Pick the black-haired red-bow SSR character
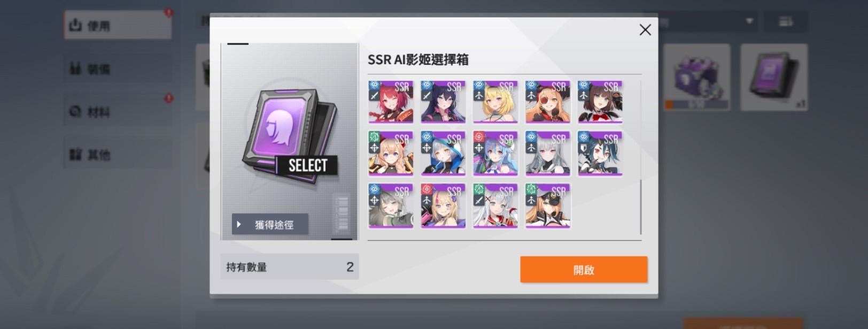 pyautogui.click(x=600, y=102)
